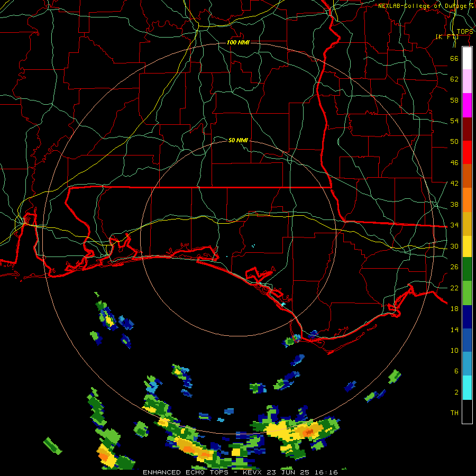
Task: Click the legend value "66"
Action: [454, 58]
